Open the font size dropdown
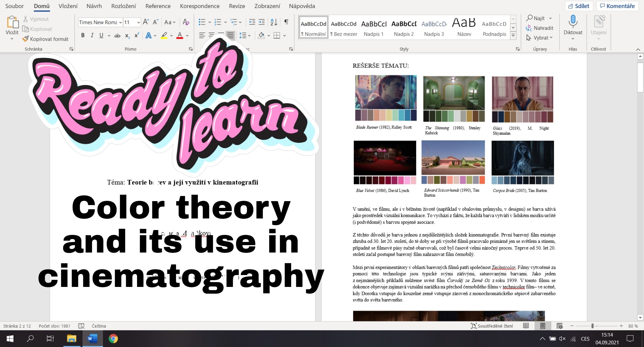 [x=138, y=22]
